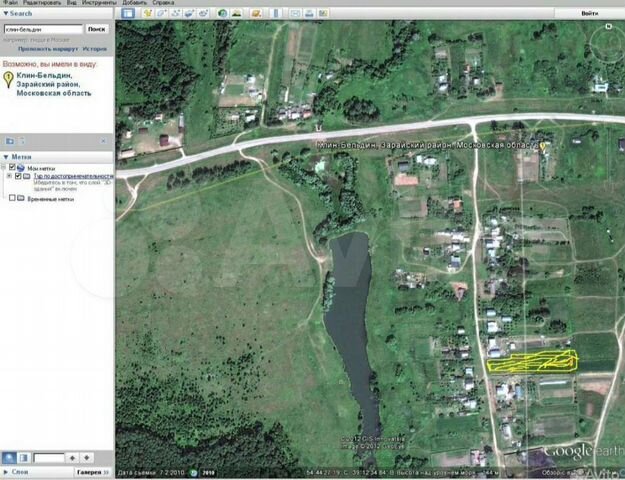
Task: Uncheck the 'Мои метки' checkbox
Action: 12,168
